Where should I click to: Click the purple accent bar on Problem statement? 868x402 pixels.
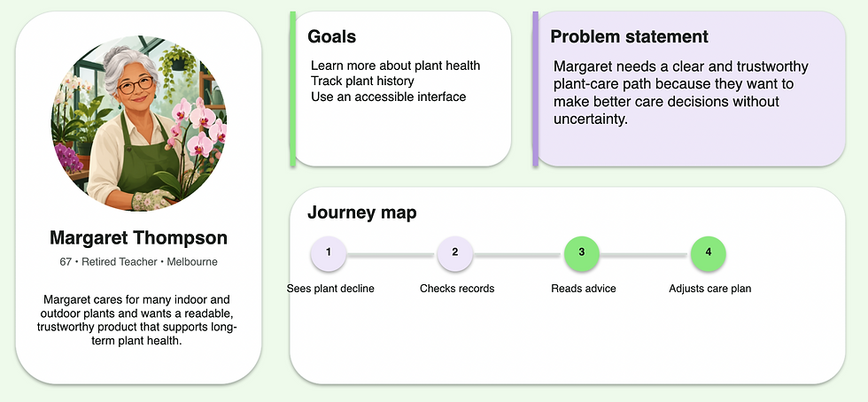point(535,89)
